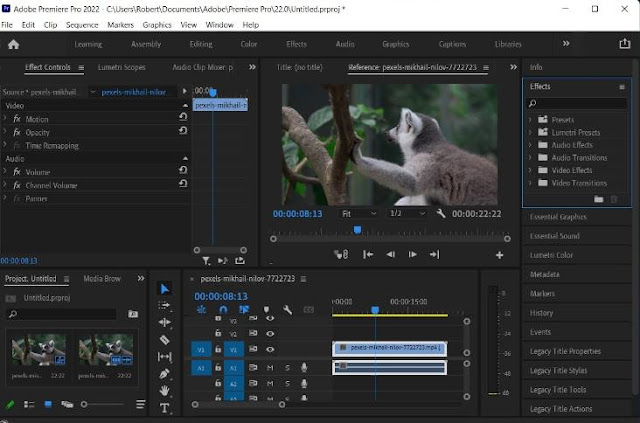This screenshot has height=423, width=640.
Task: Mute the A2 track
Action: point(270,384)
